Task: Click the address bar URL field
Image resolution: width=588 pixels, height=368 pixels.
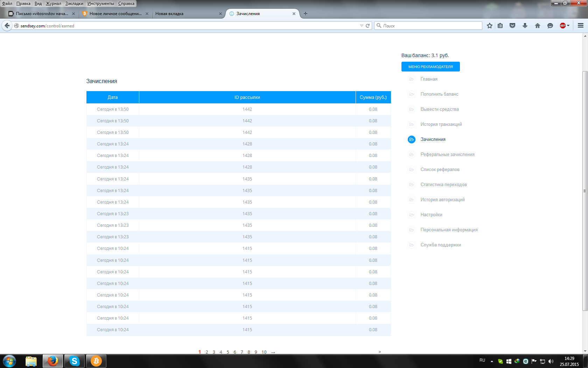Action: (189, 26)
